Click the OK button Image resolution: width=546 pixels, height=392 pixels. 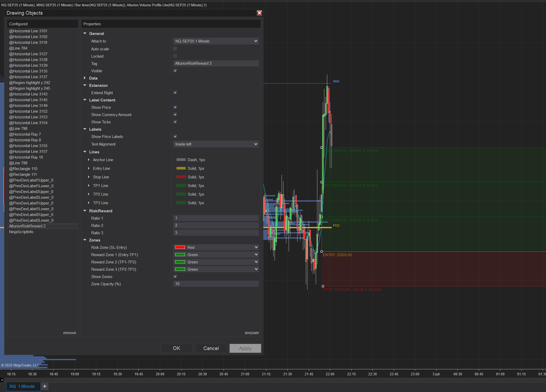(x=177, y=348)
